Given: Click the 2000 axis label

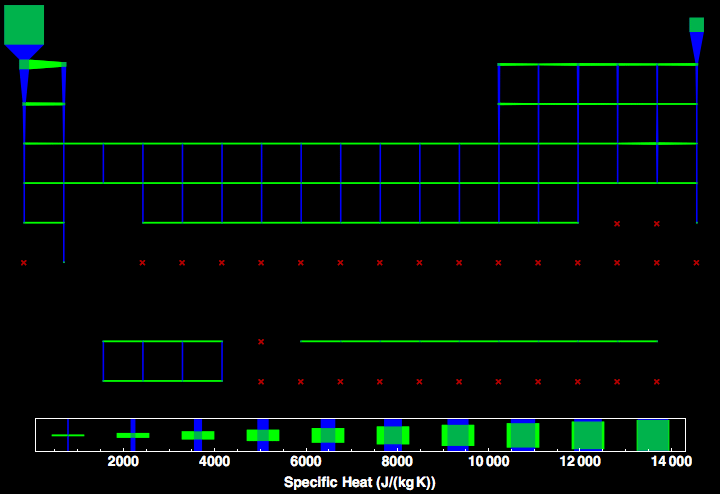Looking at the screenshot, I should tap(123, 461).
